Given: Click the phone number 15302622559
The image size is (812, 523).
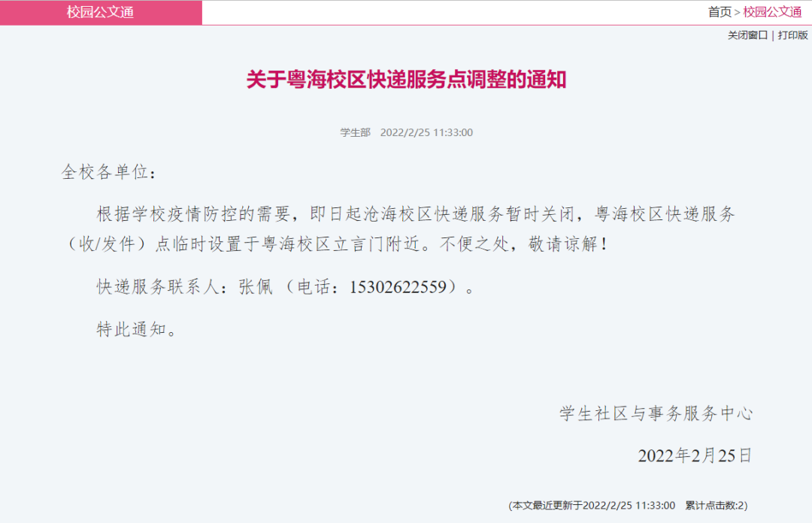Looking at the screenshot, I should pyautogui.click(x=398, y=287).
